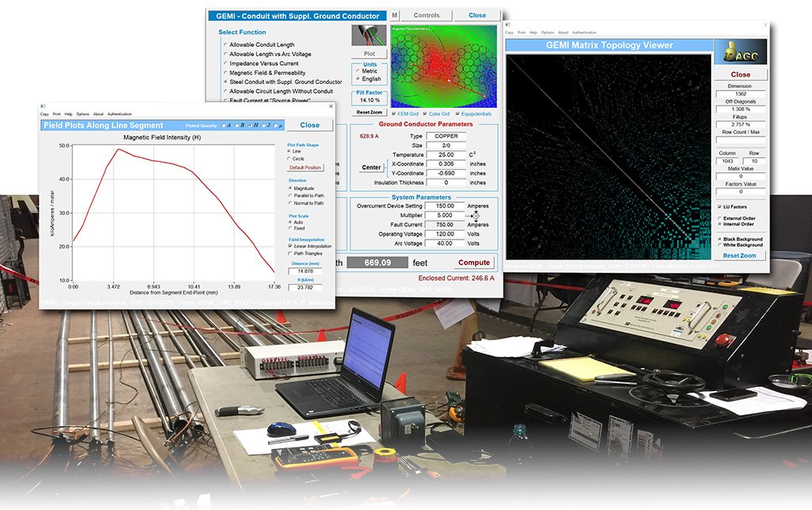Click Default Position button
Viewport: 812px width, 510px height.
pos(305,168)
